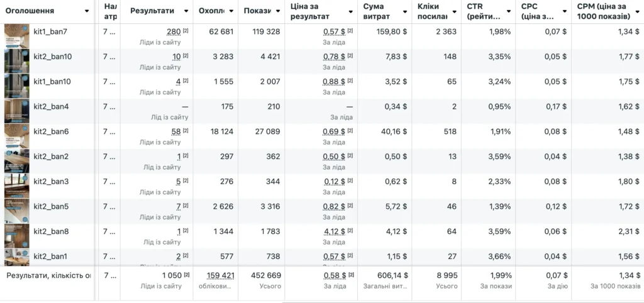
Task: Expand the footer summary row dropdown arrow
Action: 86,275
